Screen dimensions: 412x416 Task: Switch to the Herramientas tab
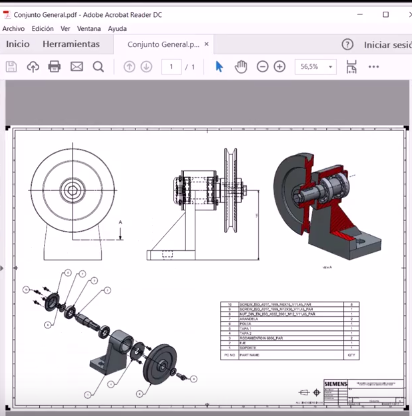coord(71,44)
